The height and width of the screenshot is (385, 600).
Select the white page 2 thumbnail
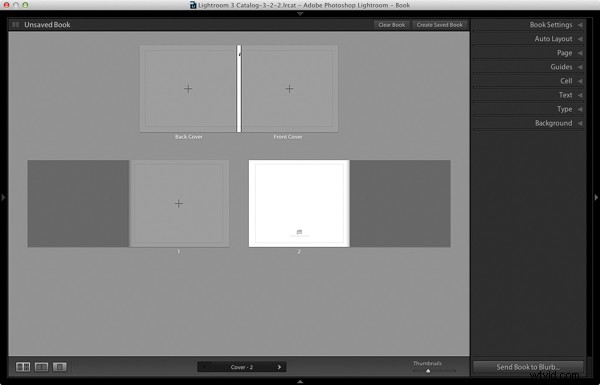(x=299, y=204)
